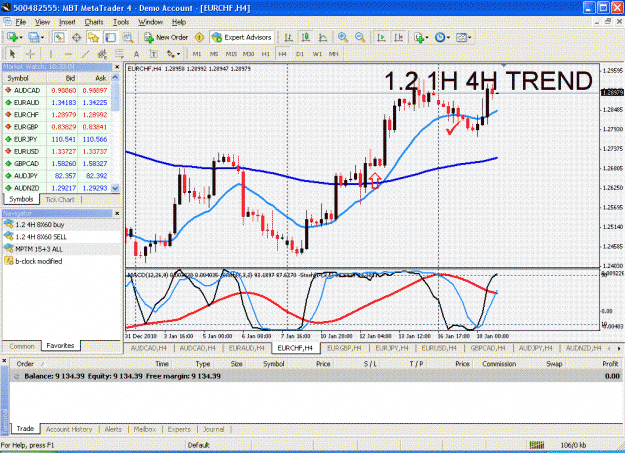Open the Profiles toolbar icon
The height and width of the screenshot is (453, 625).
click(33, 37)
